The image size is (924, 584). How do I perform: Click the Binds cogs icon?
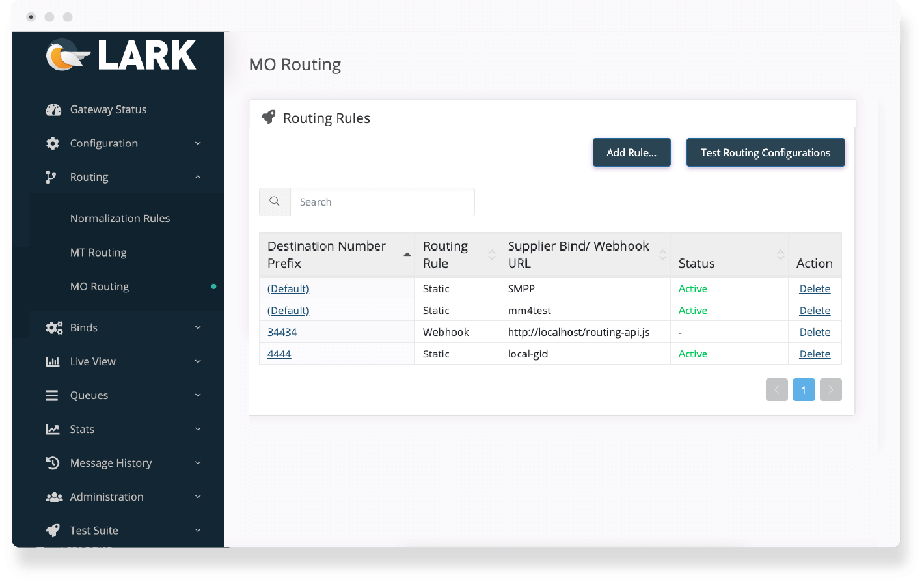54,327
